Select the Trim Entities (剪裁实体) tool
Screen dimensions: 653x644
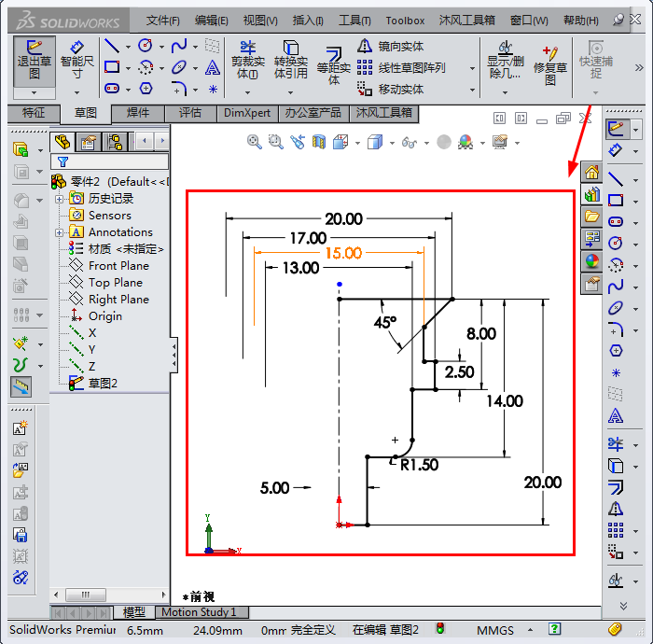coord(247,60)
